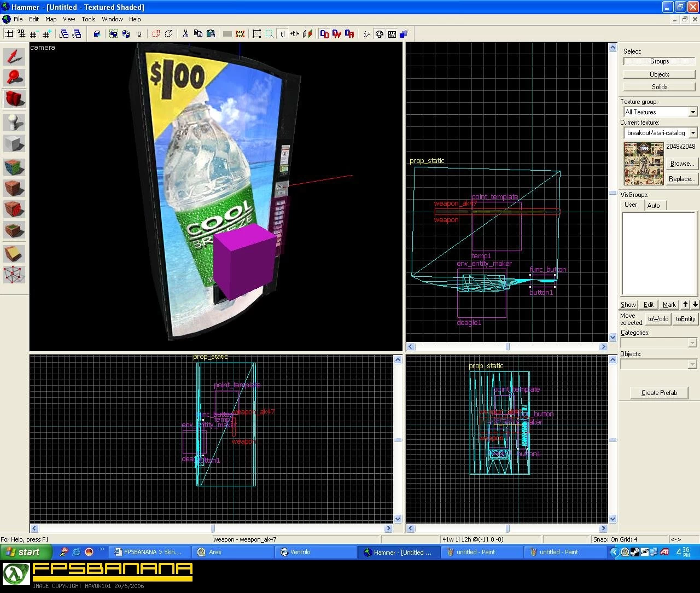Open the File menu

coord(18,19)
